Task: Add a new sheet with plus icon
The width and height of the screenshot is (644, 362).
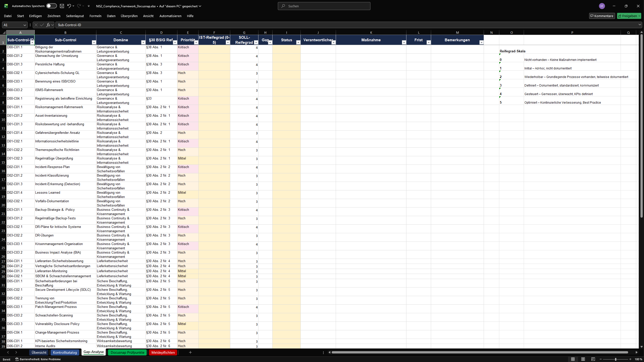Action: coord(190,352)
